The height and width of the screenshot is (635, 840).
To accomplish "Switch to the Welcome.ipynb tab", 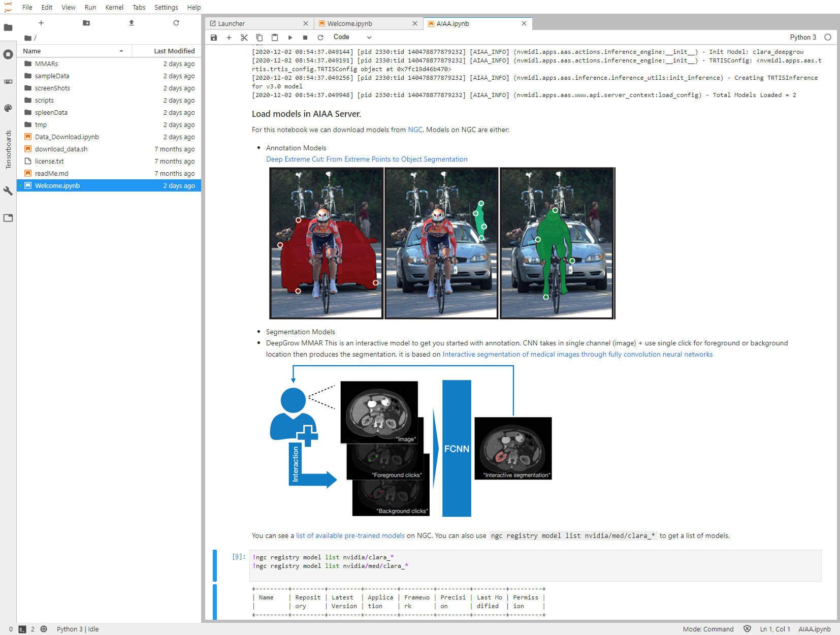I will click(x=368, y=23).
